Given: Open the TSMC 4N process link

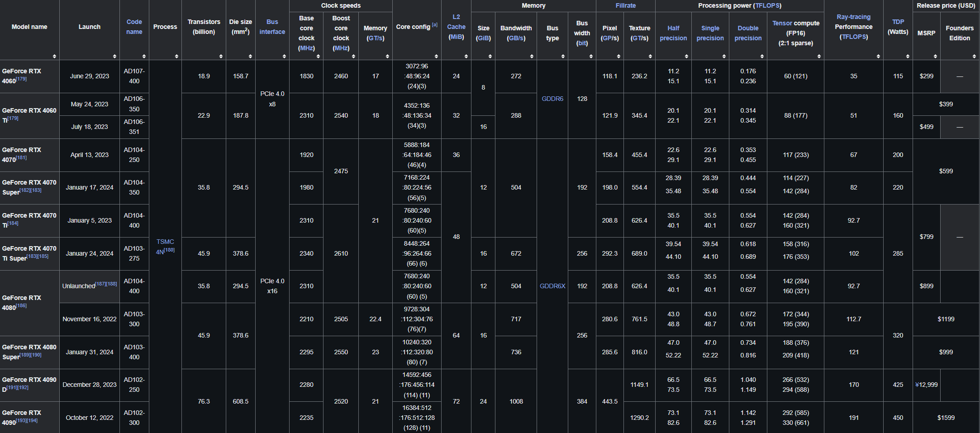Looking at the screenshot, I should pos(165,247).
